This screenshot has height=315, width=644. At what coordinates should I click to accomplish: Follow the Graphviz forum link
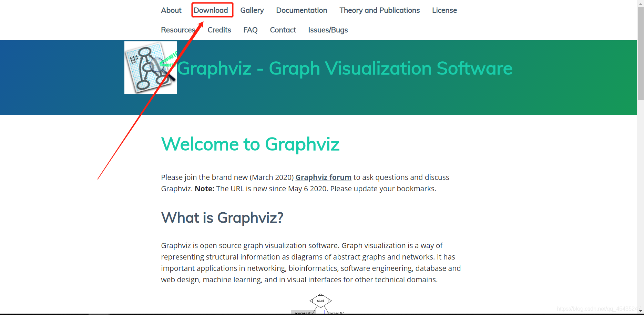point(323,177)
